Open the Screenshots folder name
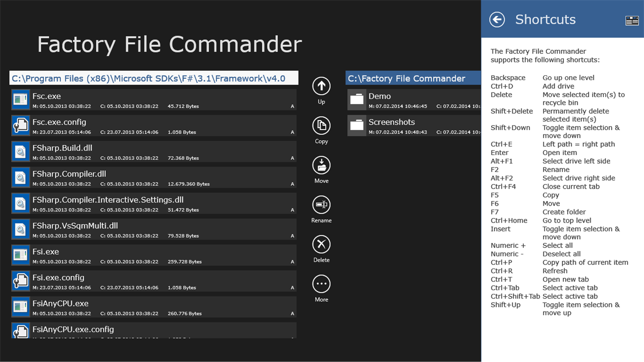 pos(392,122)
